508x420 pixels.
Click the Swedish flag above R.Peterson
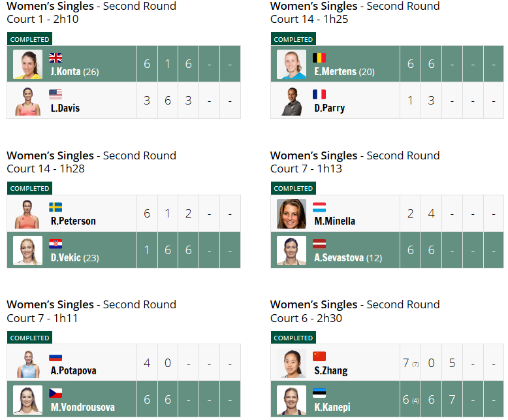click(56, 207)
